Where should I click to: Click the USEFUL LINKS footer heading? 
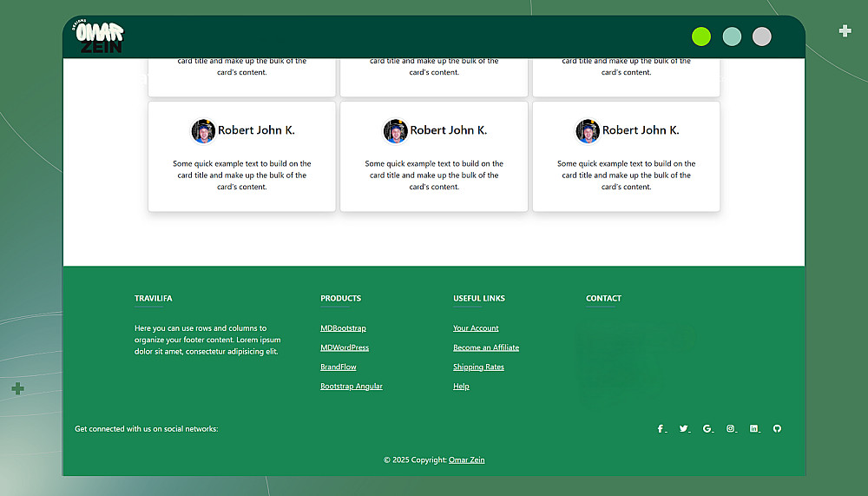(479, 298)
